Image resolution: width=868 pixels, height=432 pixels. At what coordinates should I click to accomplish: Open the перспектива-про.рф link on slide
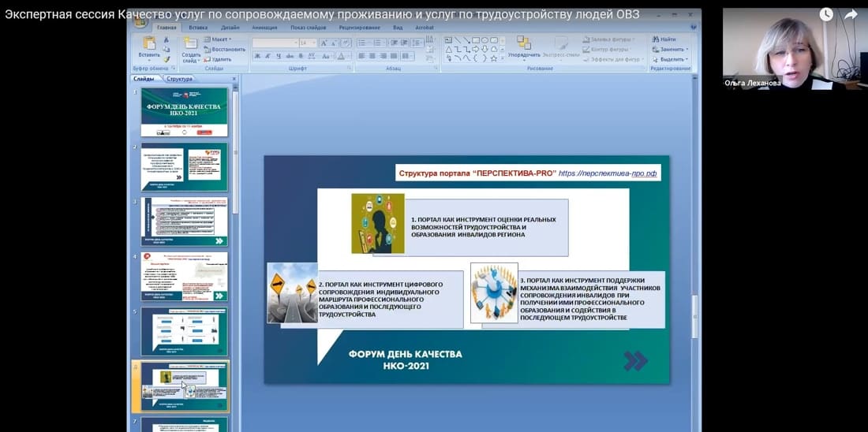[607, 173]
